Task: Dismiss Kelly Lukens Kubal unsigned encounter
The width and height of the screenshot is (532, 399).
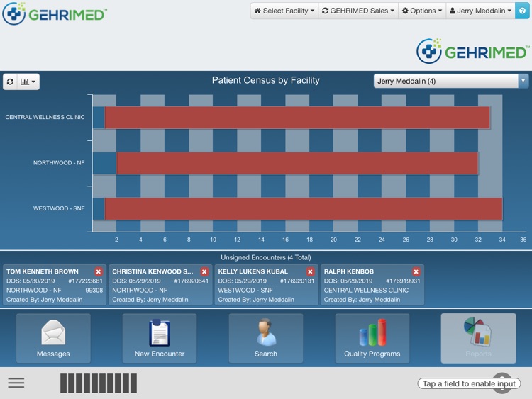Action: click(310, 271)
